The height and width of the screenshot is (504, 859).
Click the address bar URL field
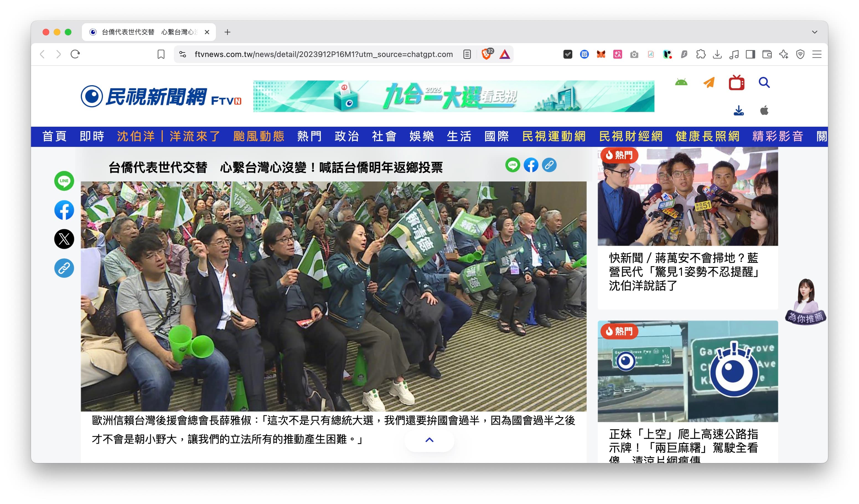click(x=324, y=54)
